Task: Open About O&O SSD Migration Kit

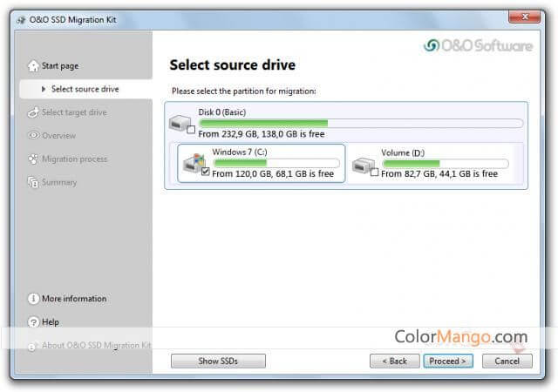Action: (x=96, y=346)
